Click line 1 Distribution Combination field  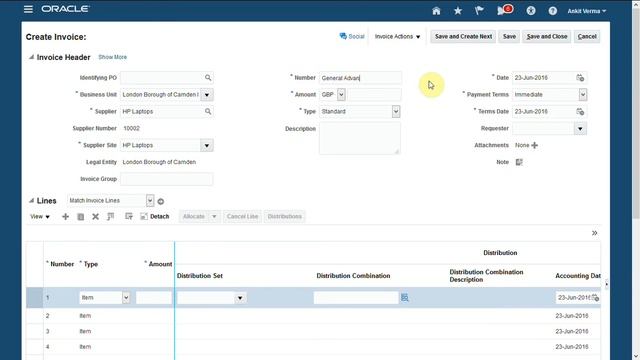(356, 298)
